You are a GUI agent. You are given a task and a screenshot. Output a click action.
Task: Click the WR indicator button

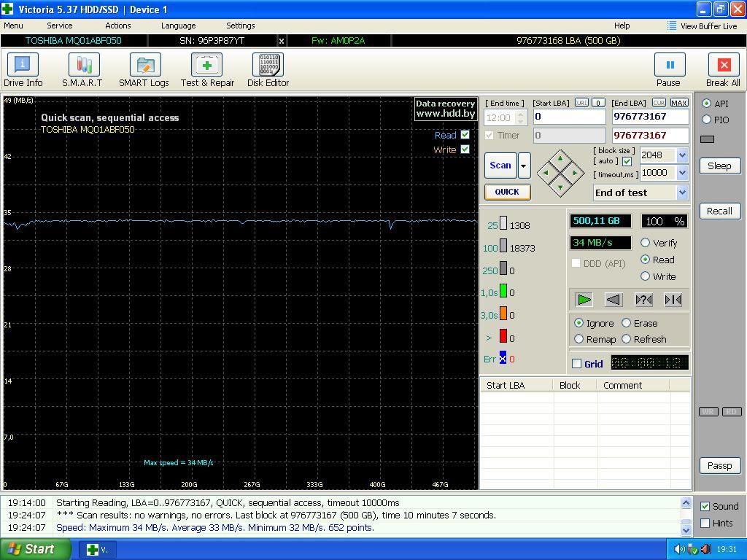click(x=708, y=411)
